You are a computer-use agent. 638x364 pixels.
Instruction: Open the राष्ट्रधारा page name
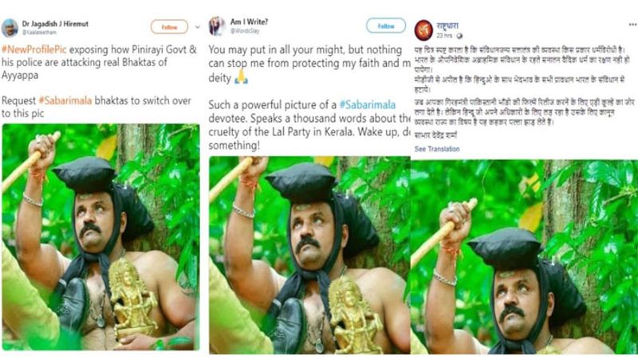[x=451, y=25]
